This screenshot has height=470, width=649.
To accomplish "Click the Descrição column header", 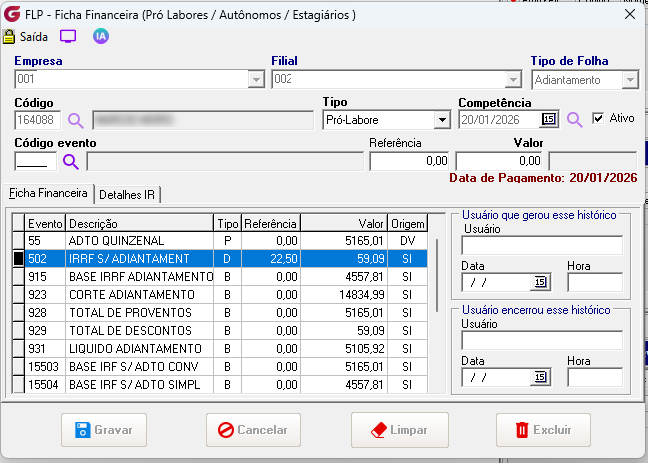I will [x=139, y=223].
